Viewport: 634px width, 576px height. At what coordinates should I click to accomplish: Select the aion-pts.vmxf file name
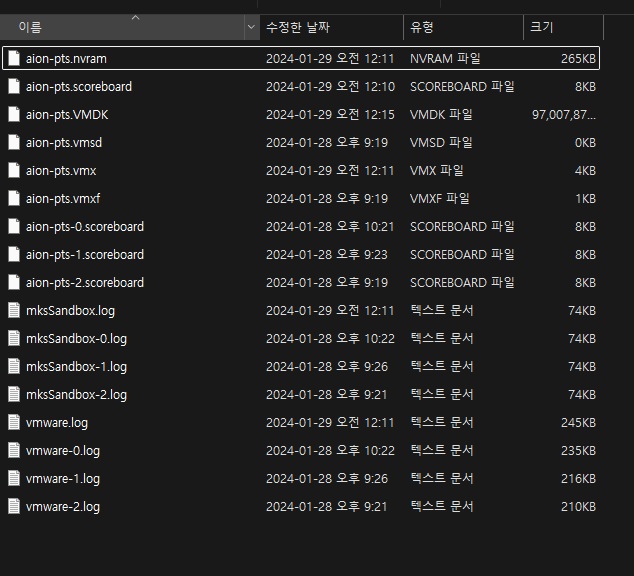(x=63, y=198)
